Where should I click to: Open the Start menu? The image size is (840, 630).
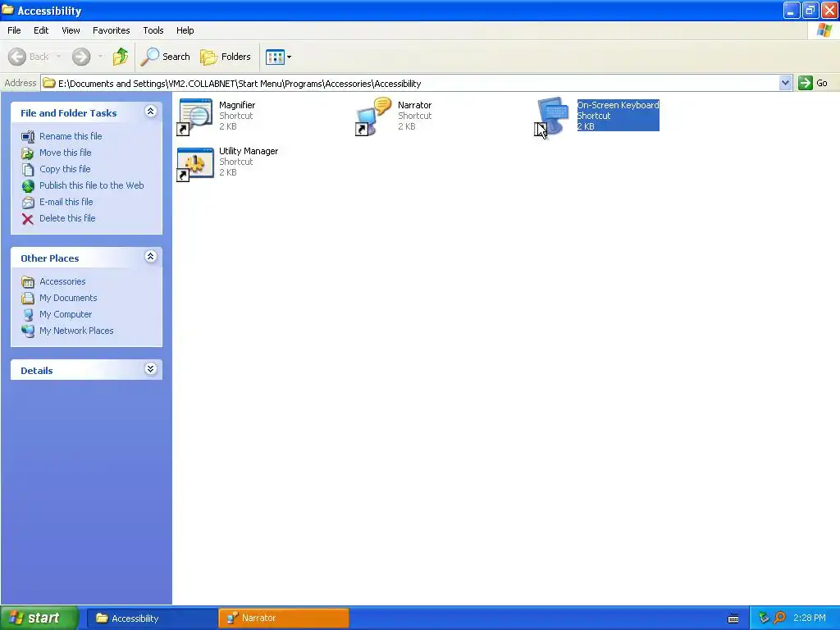pos(39,618)
